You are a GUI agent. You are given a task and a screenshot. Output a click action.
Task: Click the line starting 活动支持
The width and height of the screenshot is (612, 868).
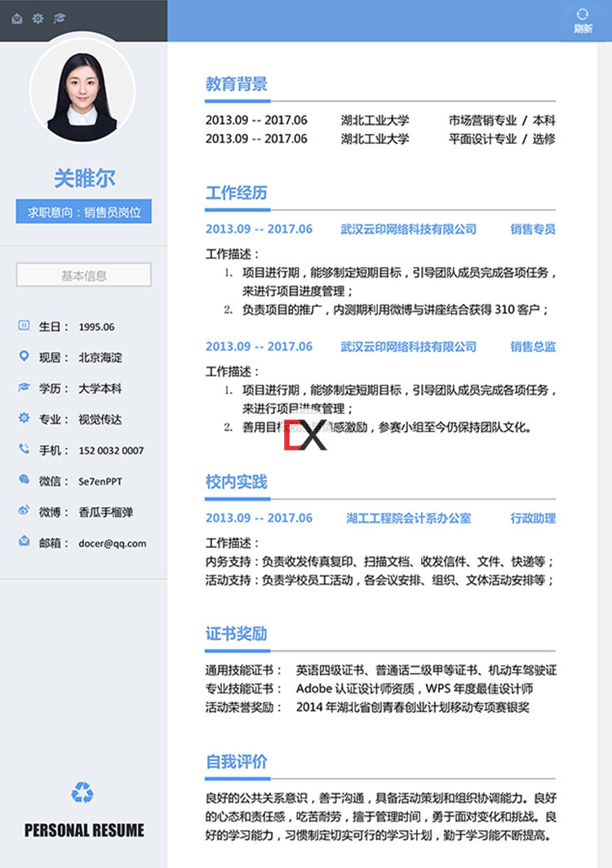pyautogui.click(x=380, y=580)
